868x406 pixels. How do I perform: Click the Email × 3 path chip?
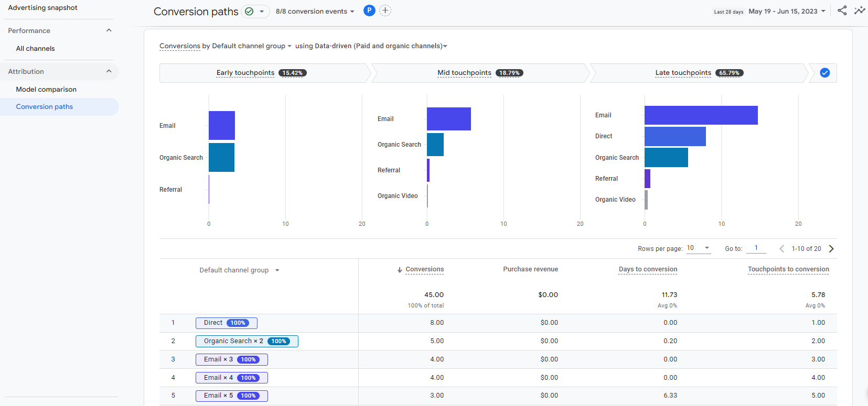point(232,360)
